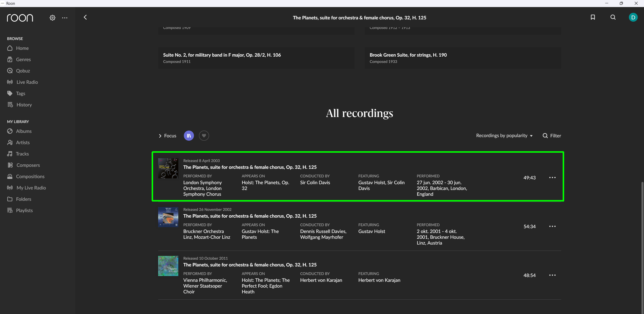Open the recording title released 10 October 2011
This screenshot has height=314, width=644.
[x=250, y=265]
